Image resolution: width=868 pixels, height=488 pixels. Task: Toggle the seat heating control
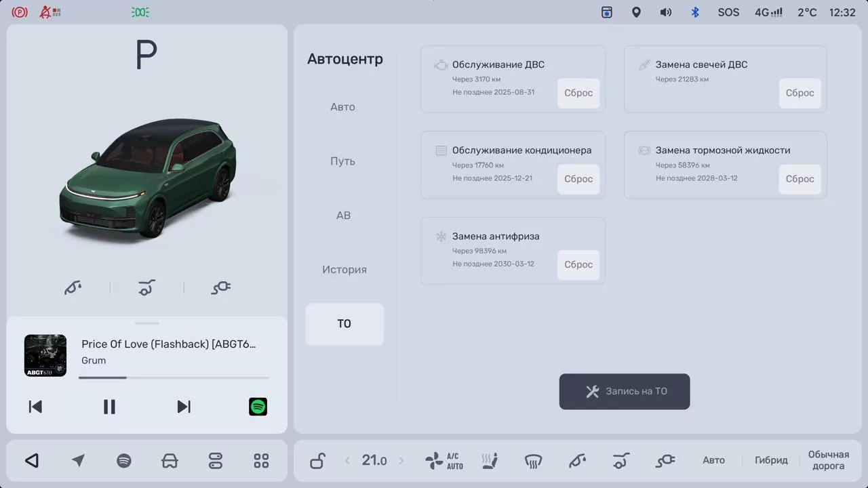(x=490, y=461)
